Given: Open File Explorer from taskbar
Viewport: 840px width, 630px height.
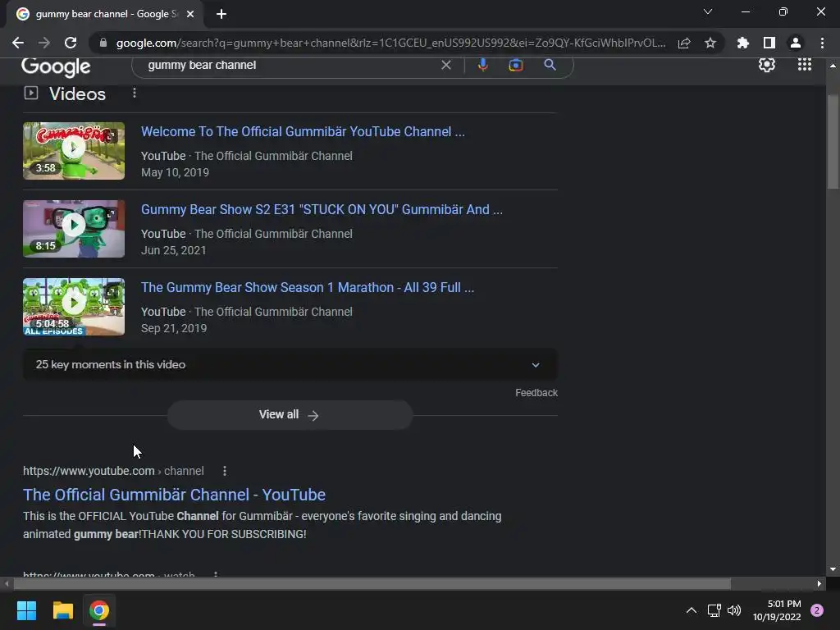Looking at the screenshot, I should coord(62,610).
